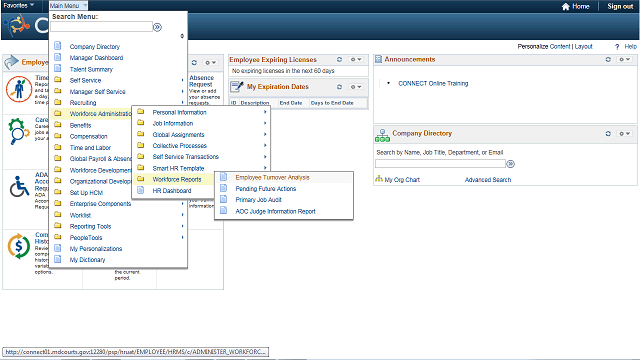Click Pending Future Actions page icon
Viewport: 640px width, 360px height.
point(223,188)
